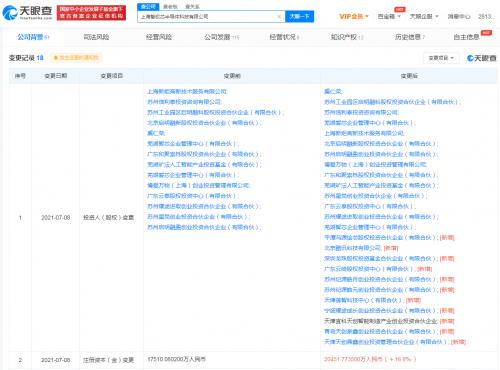Switch to the 自主信息 tab
Image resolution: width=500 pixels, height=370 pixels.
(x=466, y=37)
